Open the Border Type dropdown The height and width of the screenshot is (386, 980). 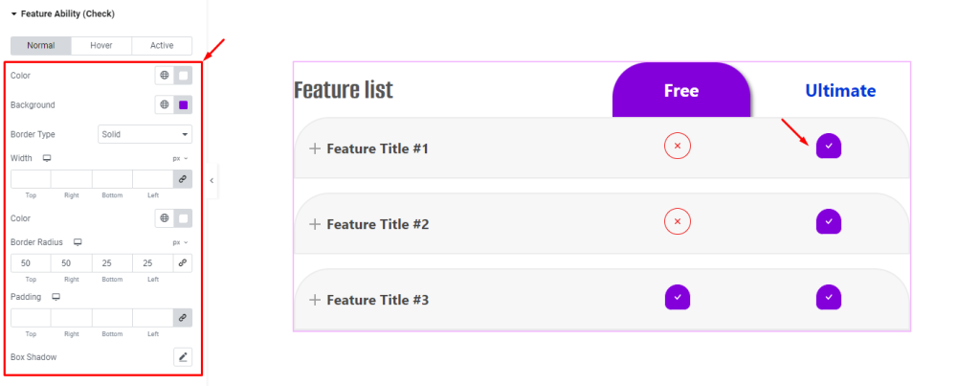point(145,135)
